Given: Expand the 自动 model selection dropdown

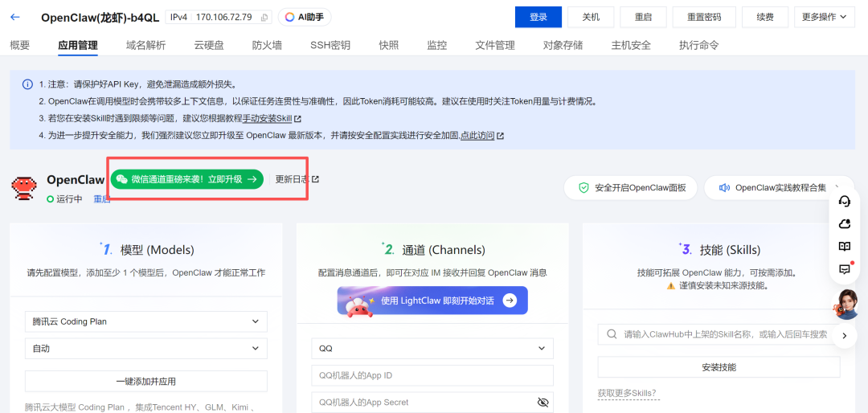Looking at the screenshot, I should click(145, 349).
